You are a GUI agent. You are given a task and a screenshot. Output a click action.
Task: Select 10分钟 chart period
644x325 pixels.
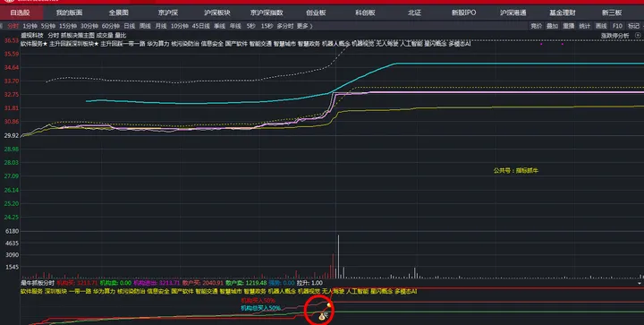(x=180, y=26)
